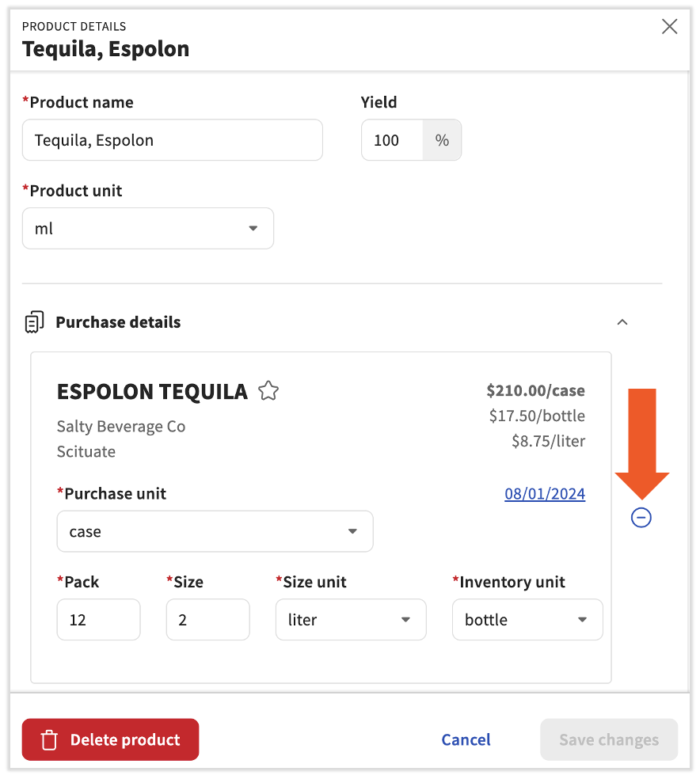Click the Yield percentage field

coord(392,141)
